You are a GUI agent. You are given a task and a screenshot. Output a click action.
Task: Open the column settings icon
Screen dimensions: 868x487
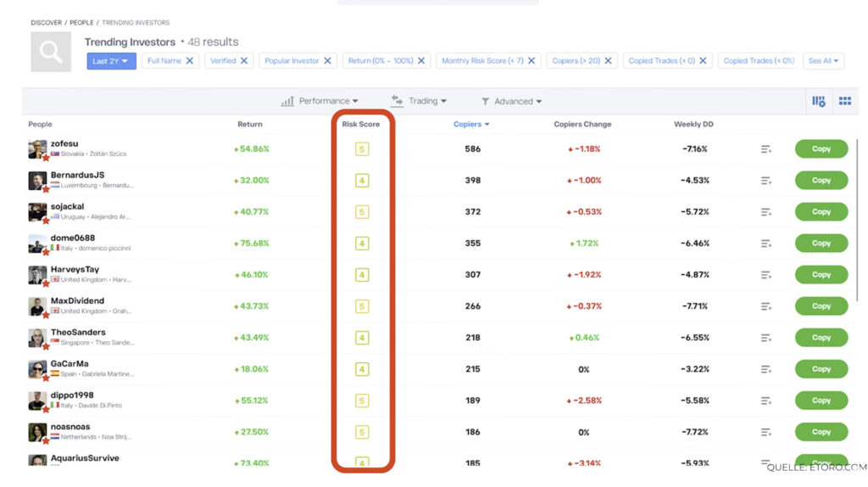pos(818,101)
